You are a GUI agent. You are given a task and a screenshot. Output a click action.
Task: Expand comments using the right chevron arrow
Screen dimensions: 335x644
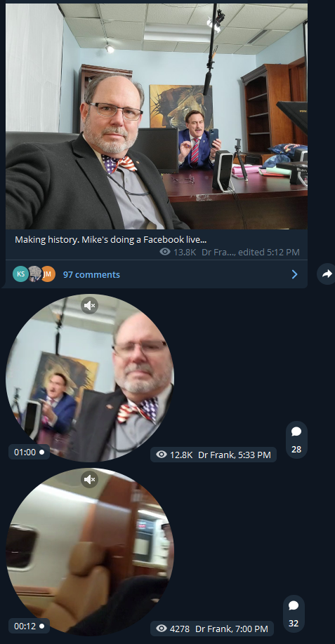point(294,274)
